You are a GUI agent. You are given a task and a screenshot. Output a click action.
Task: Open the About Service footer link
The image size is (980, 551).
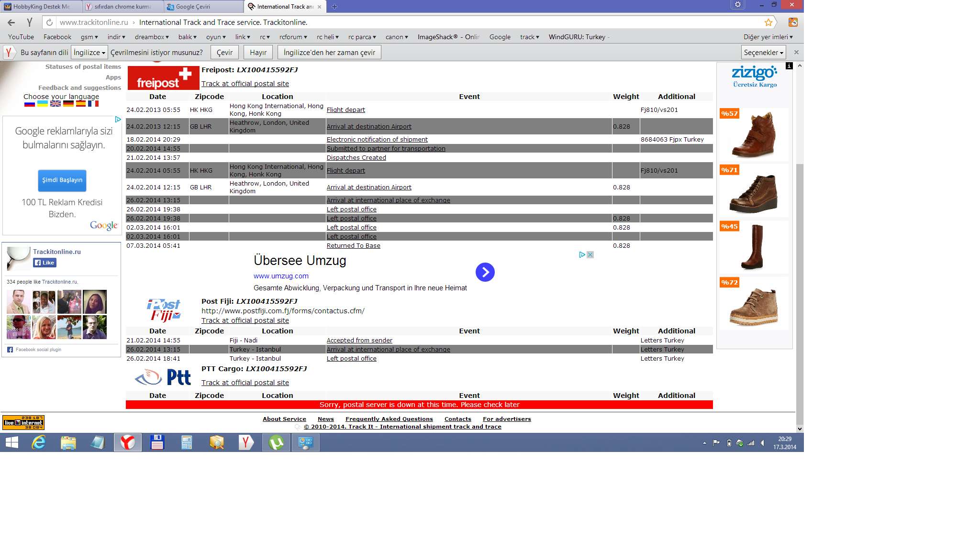[x=284, y=419]
